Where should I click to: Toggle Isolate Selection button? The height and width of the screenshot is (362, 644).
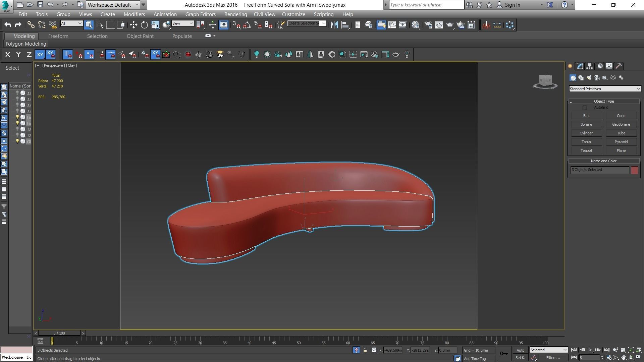click(356, 350)
